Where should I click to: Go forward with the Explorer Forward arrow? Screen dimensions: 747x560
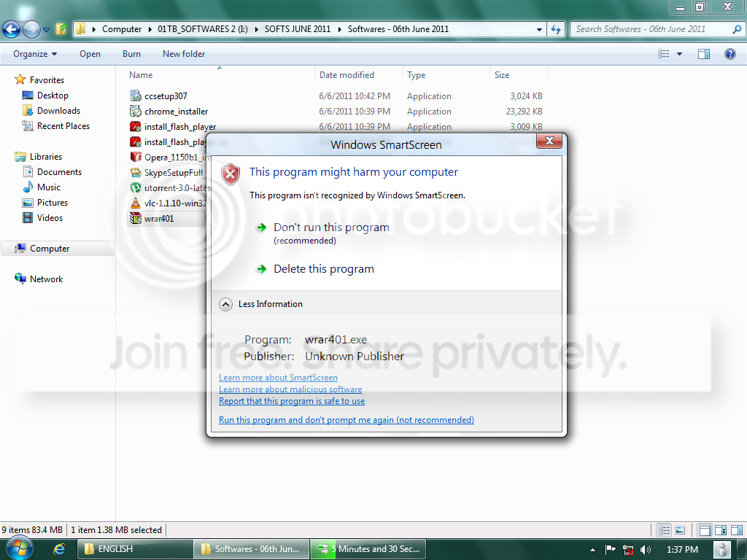32,29
